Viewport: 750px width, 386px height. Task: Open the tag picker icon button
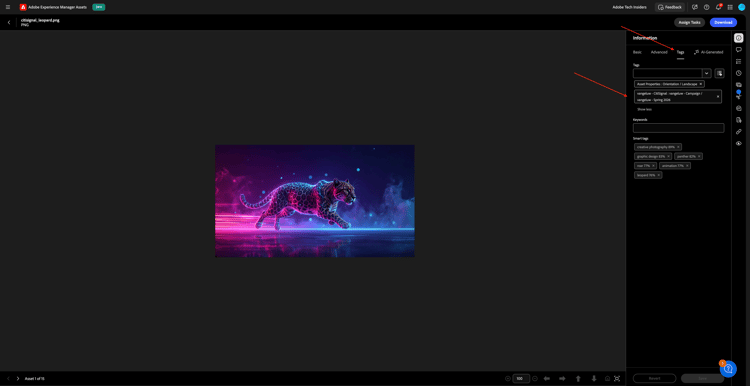pos(719,73)
